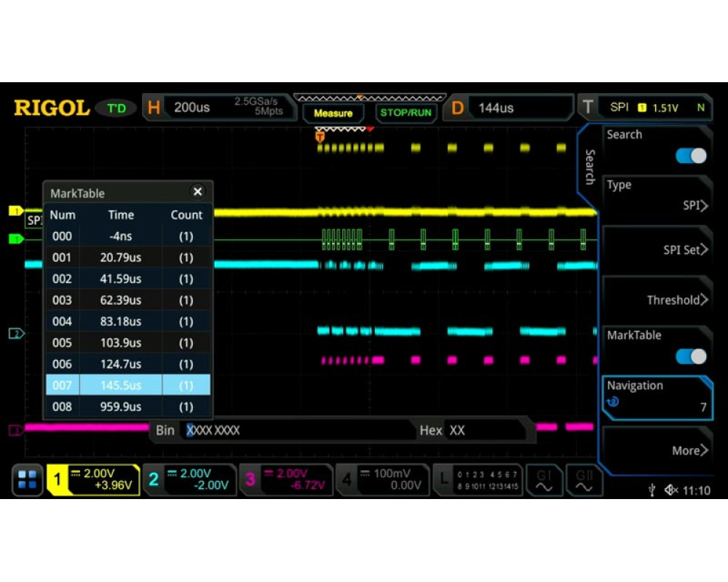The image size is (728, 582).
Task: Enable channel 4 label
Action: coord(347,479)
